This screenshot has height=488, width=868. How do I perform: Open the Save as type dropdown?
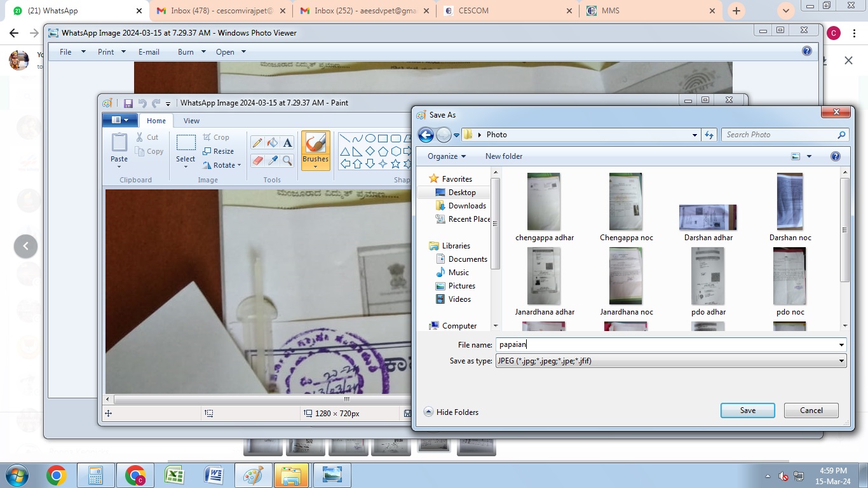(x=841, y=361)
